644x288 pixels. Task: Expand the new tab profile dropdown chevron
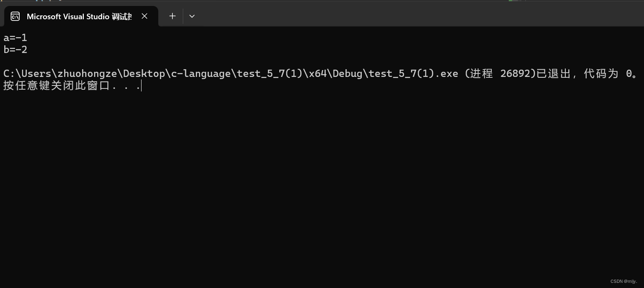point(192,16)
